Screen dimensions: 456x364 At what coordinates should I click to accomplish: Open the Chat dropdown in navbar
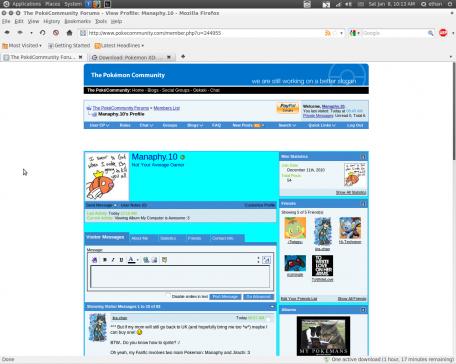click(x=146, y=125)
